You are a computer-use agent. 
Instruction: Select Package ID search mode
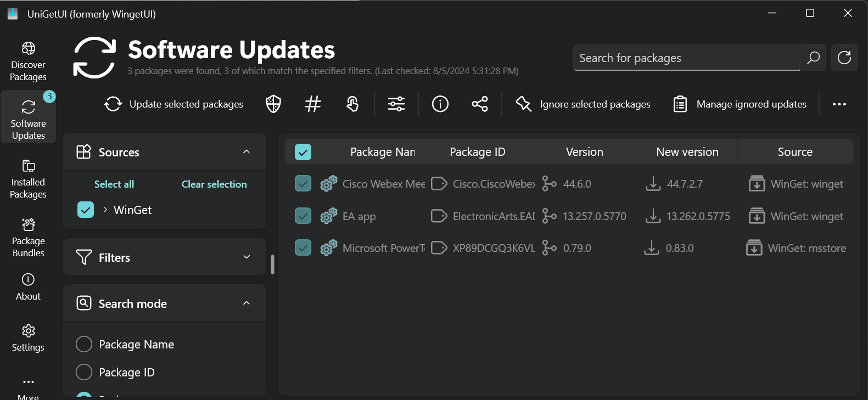[x=84, y=372]
